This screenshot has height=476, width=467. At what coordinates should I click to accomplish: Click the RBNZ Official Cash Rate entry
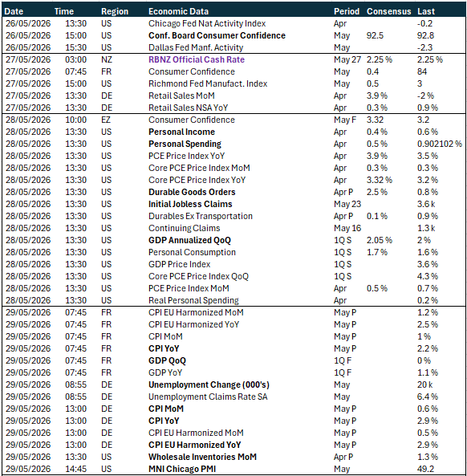click(x=197, y=59)
